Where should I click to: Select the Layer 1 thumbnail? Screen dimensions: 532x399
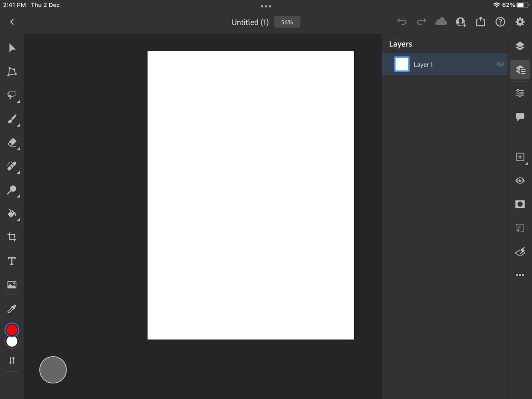pyautogui.click(x=402, y=65)
